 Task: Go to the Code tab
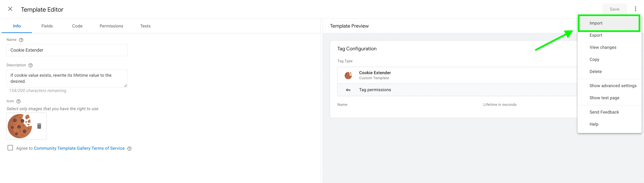pyautogui.click(x=77, y=26)
